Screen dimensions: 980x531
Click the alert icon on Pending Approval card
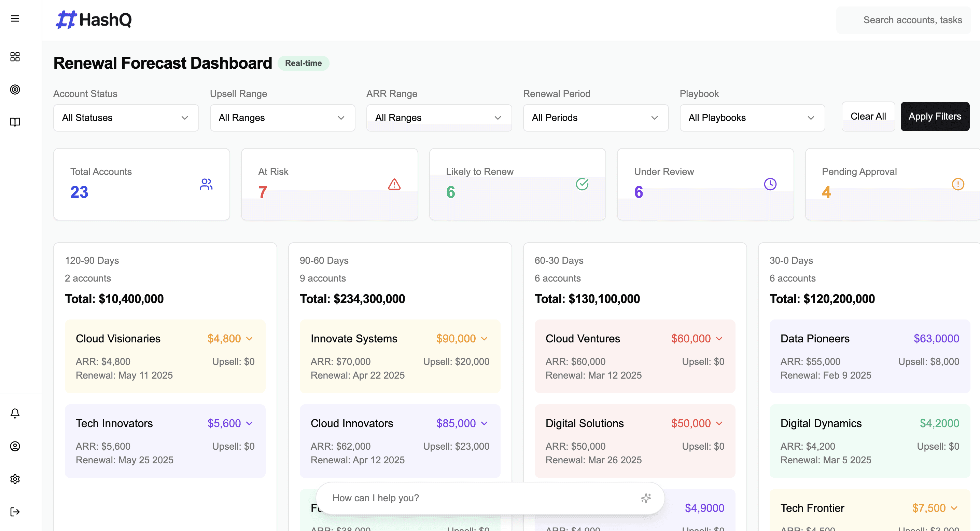click(x=958, y=184)
